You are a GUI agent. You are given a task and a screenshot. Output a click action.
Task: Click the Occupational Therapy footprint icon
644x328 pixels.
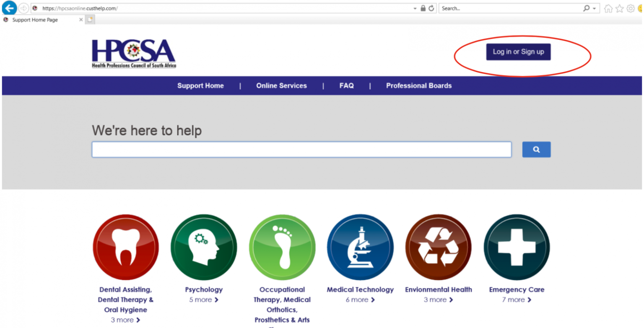coord(282,247)
